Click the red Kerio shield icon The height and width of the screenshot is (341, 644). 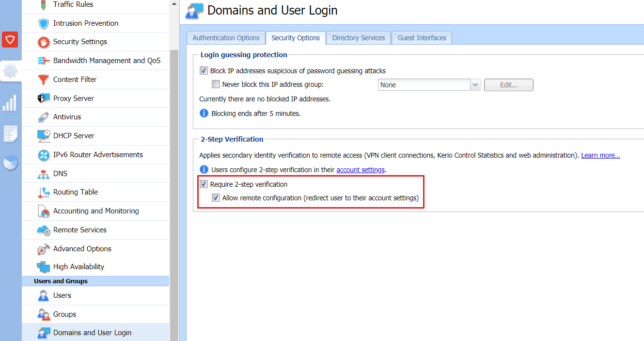point(10,39)
